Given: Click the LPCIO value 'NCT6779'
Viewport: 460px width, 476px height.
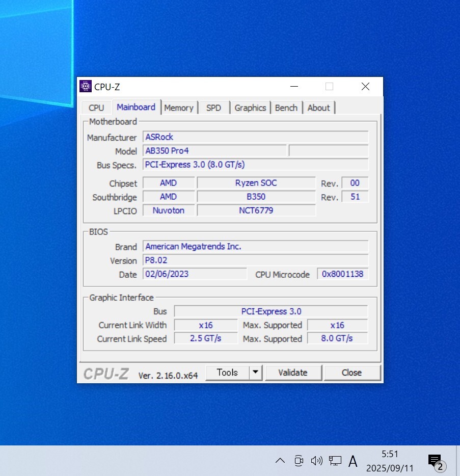Looking at the screenshot, I should [x=256, y=210].
